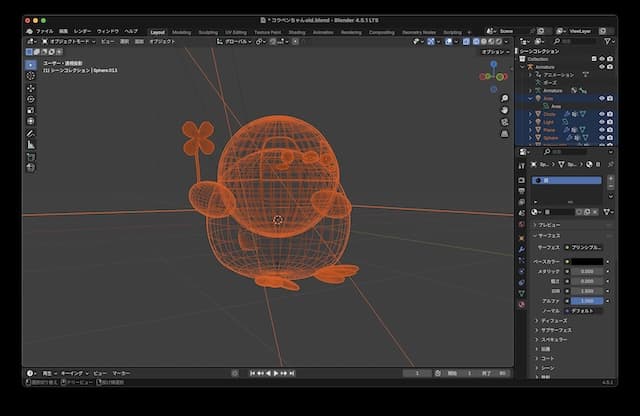
Task: Collapse the サーフェス panel
Action: 549,236
